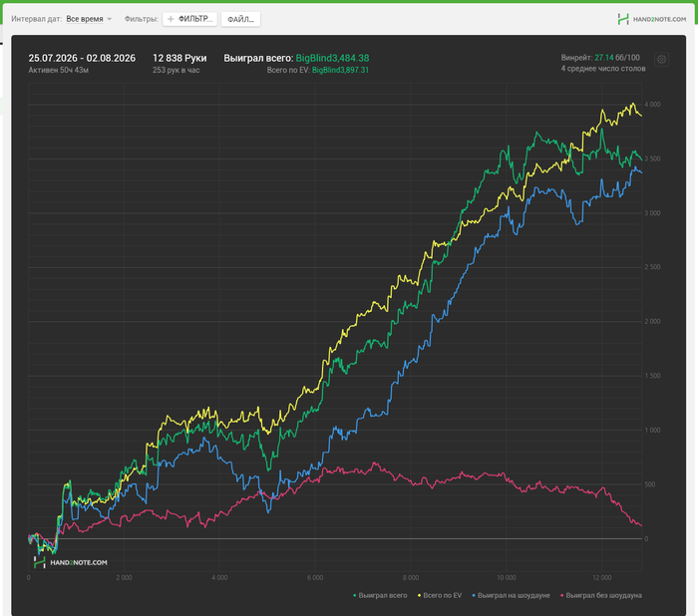Click the '25.07.2026 - 02.08.2026' date range
This screenshot has height=616, width=698.
click(x=82, y=58)
